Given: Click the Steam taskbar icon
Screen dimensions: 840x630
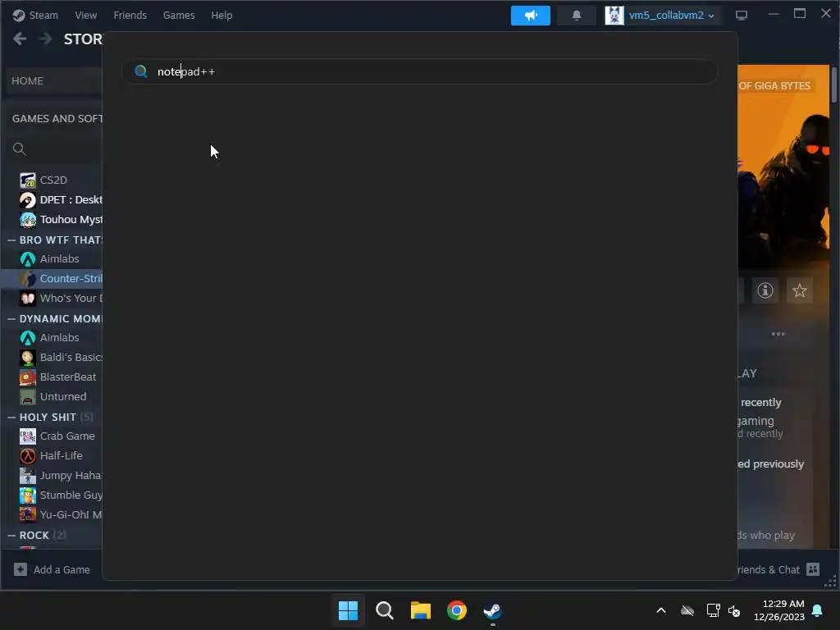Looking at the screenshot, I should click(492, 610).
